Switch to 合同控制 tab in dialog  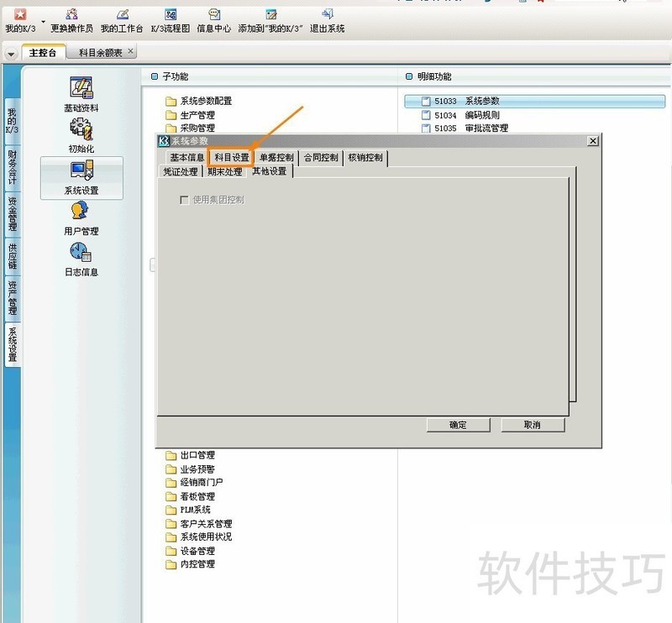pos(321,158)
